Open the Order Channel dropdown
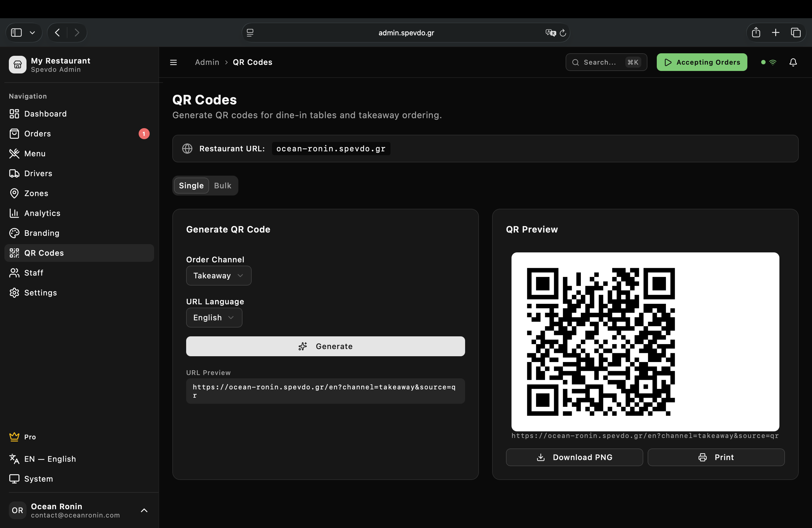Screen dimensions: 812x528 coord(218,276)
